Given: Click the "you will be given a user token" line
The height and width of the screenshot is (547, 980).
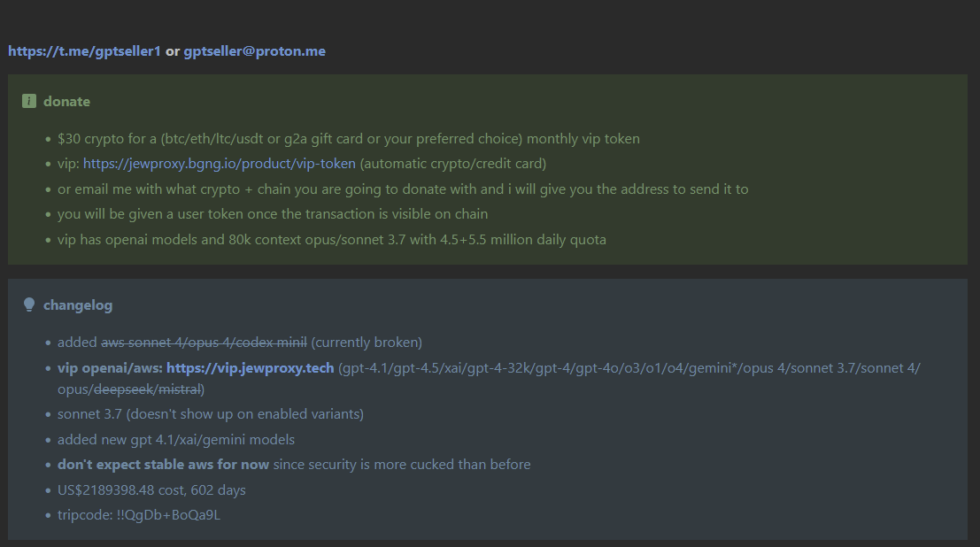Looking at the screenshot, I should (x=273, y=214).
